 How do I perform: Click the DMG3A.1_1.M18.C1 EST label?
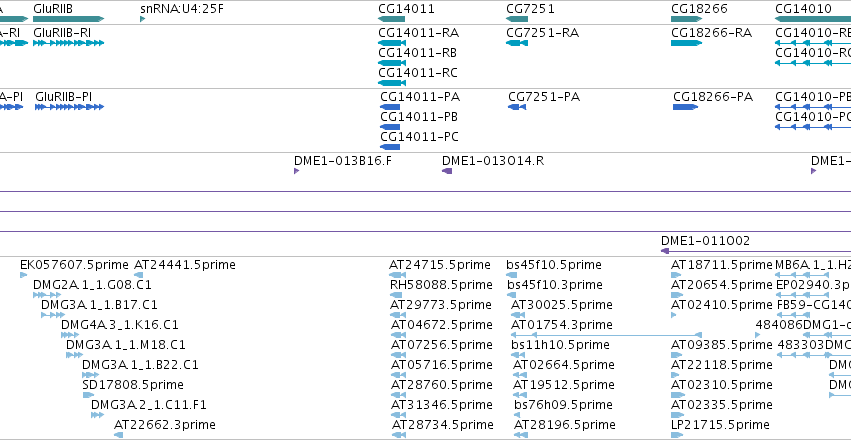click(126, 345)
